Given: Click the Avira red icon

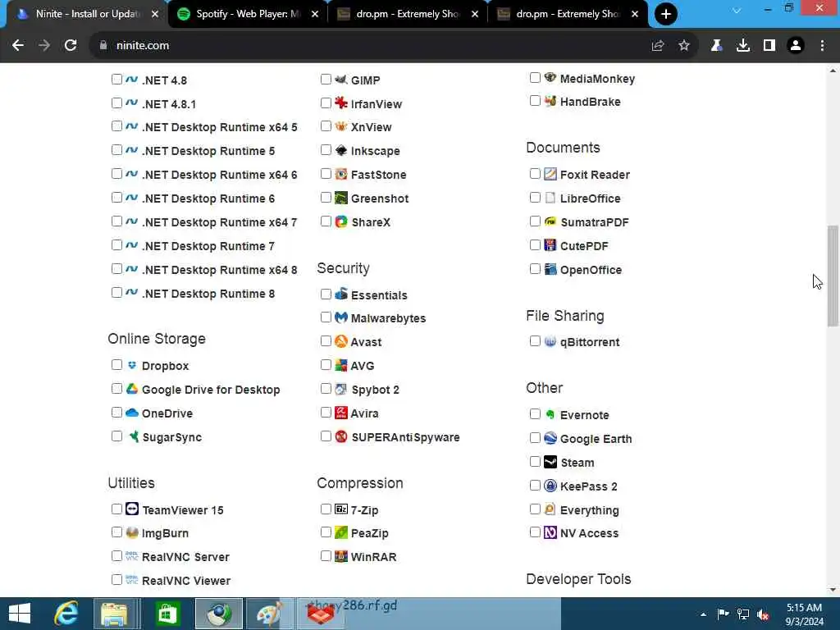Looking at the screenshot, I should coord(341,413).
